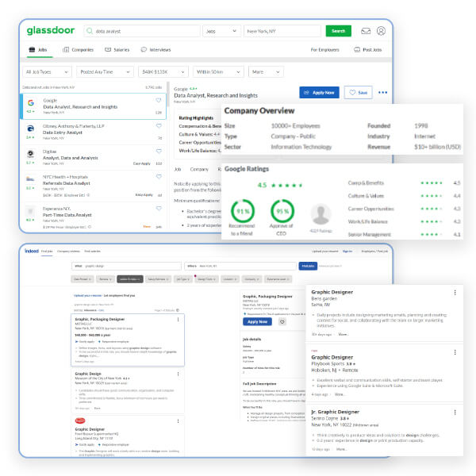The image size is (476, 476).
Task: Open the dark highlighted Indeed filter pill
Action: [130, 279]
